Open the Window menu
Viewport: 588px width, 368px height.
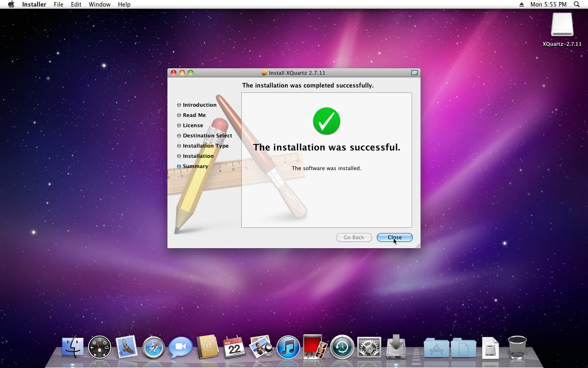click(100, 4)
